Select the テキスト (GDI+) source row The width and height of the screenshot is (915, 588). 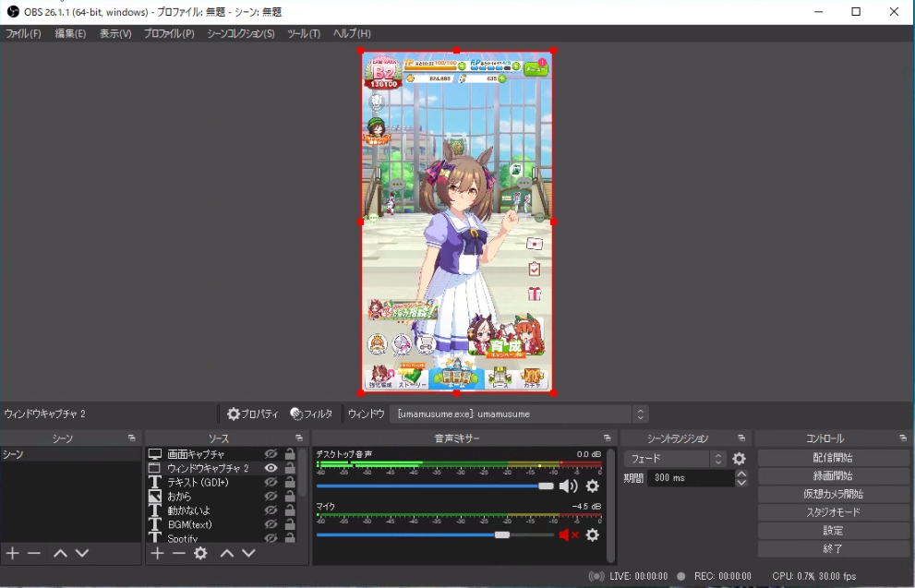pos(222,483)
